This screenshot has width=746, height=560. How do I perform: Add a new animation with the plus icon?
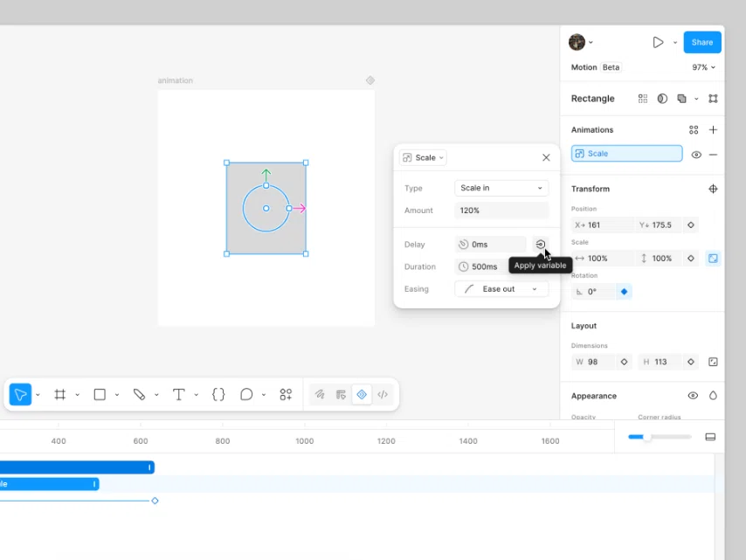tap(713, 130)
